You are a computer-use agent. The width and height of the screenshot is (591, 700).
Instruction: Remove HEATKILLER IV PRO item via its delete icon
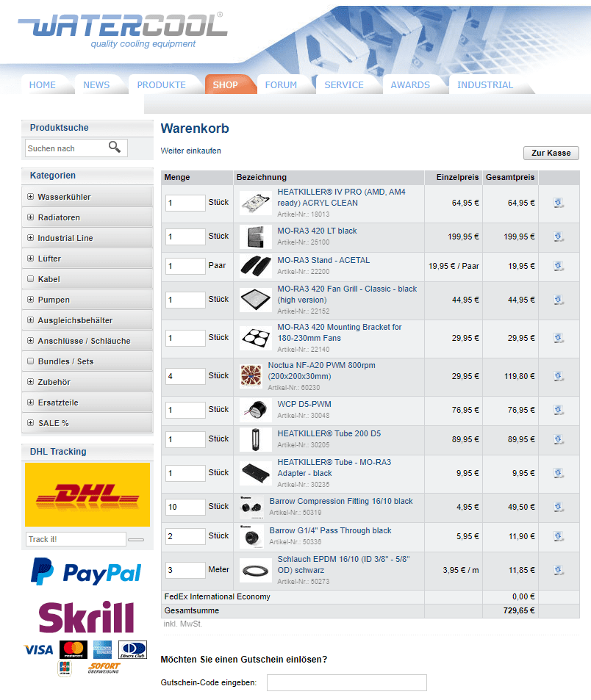pos(559,203)
